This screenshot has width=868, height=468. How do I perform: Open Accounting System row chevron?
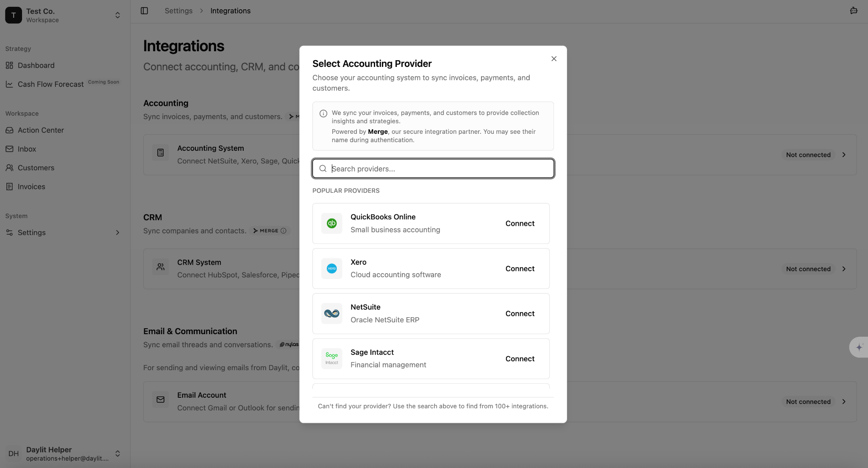click(844, 155)
